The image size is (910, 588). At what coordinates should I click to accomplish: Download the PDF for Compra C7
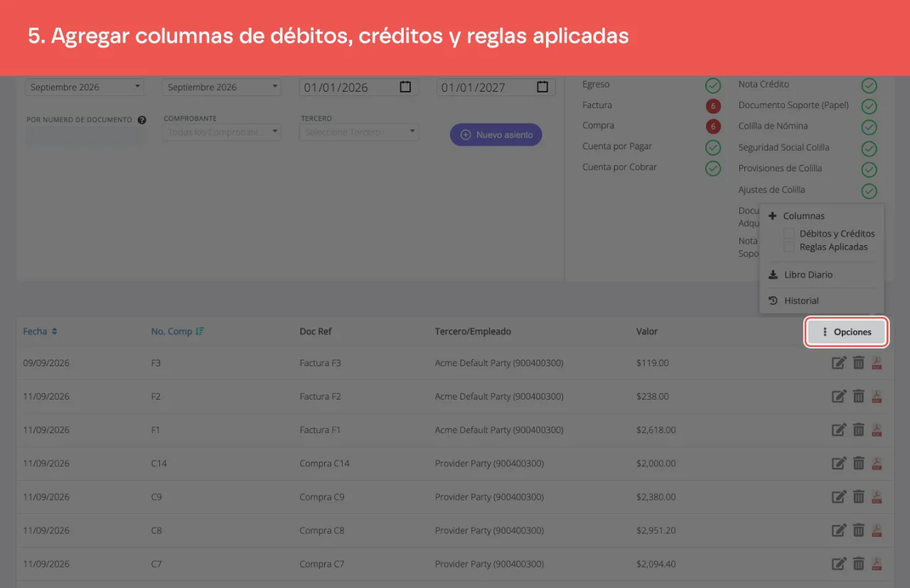tap(877, 564)
